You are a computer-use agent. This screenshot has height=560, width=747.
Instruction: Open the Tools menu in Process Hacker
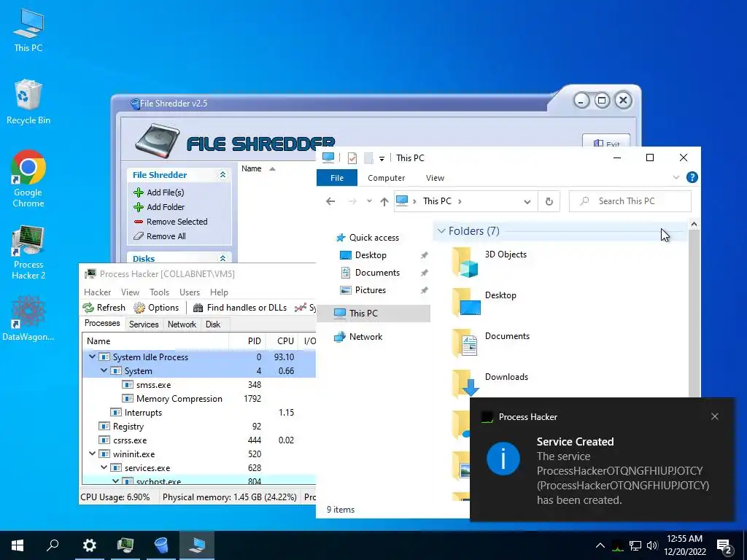[159, 292]
